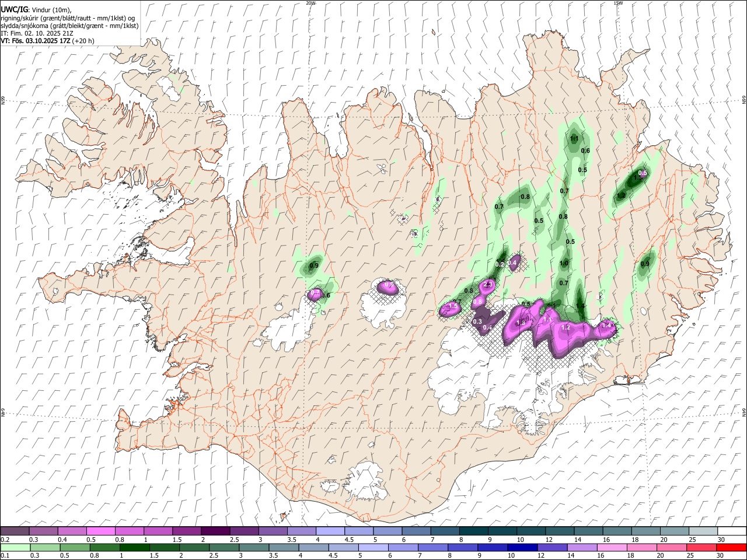Select the '1.8' value in the pink snow area
The width and height of the screenshot is (747, 560).
pyautogui.click(x=521, y=323)
